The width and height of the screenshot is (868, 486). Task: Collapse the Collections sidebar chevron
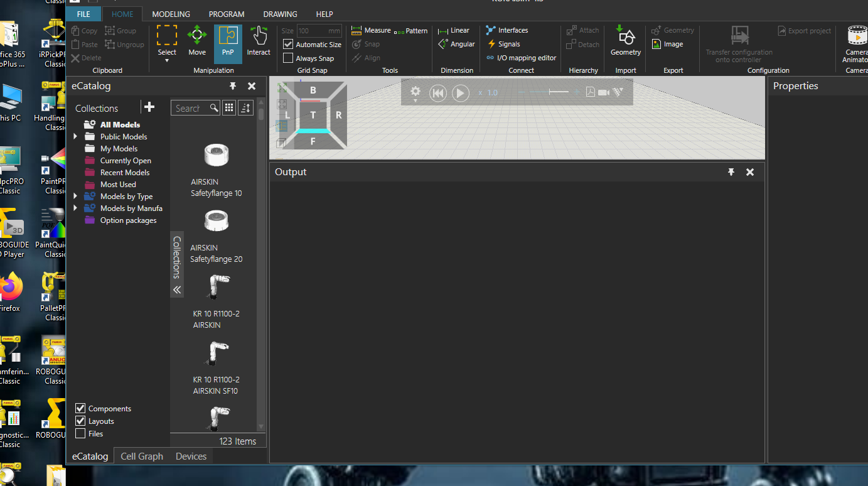pyautogui.click(x=177, y=289)
